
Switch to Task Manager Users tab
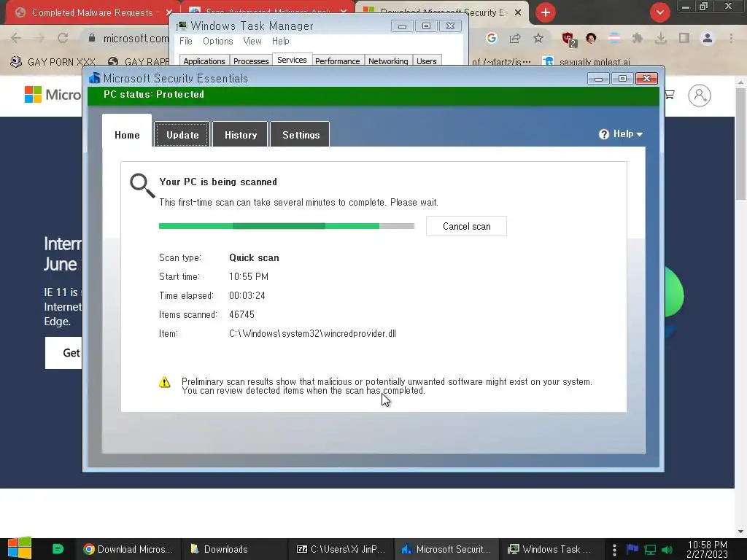[426, 61]
